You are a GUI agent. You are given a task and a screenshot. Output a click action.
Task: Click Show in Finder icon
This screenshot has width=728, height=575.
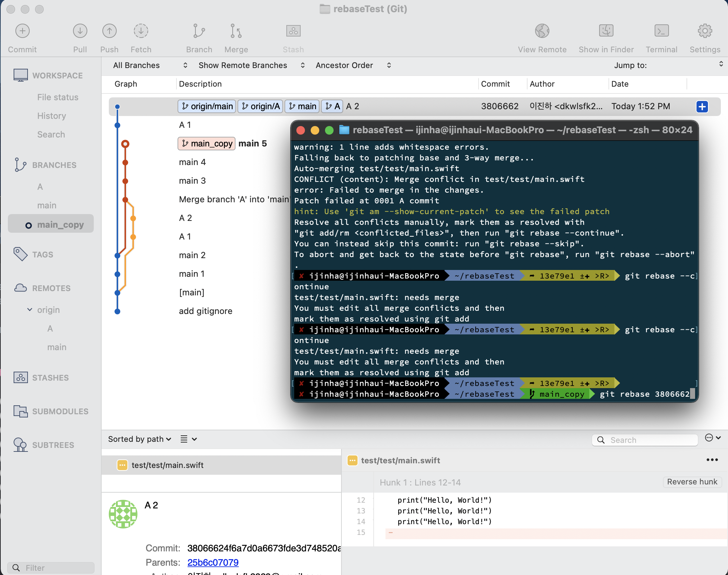pos(606,31)
